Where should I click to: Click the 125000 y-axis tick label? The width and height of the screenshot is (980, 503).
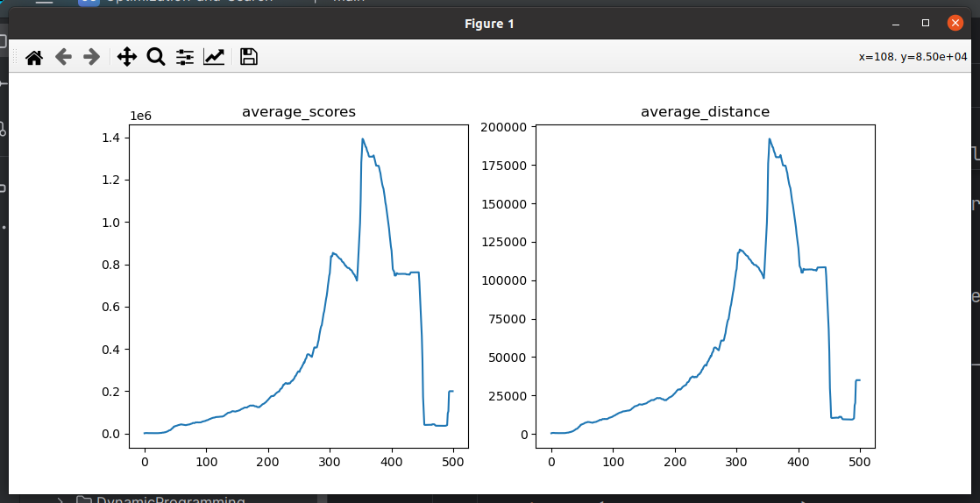(505, 243)
